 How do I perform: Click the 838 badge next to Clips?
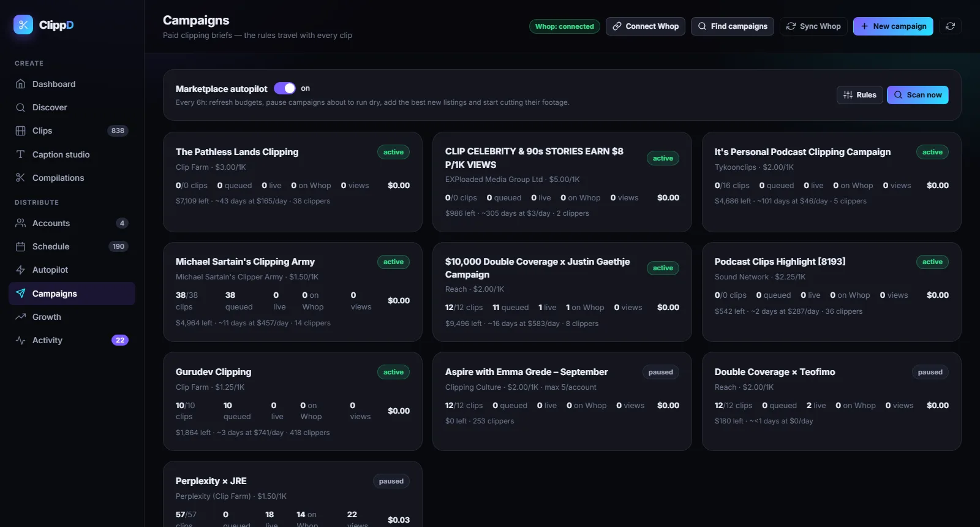(118, 131)
